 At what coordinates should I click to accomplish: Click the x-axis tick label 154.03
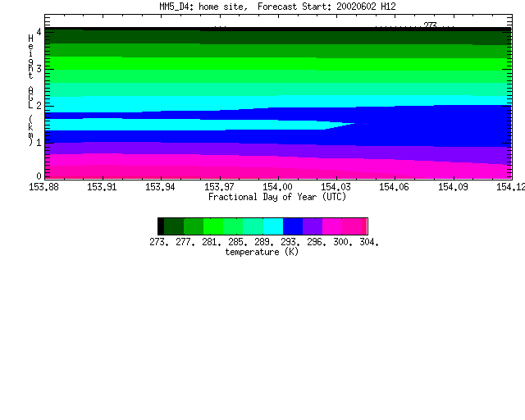click(336, 187)
